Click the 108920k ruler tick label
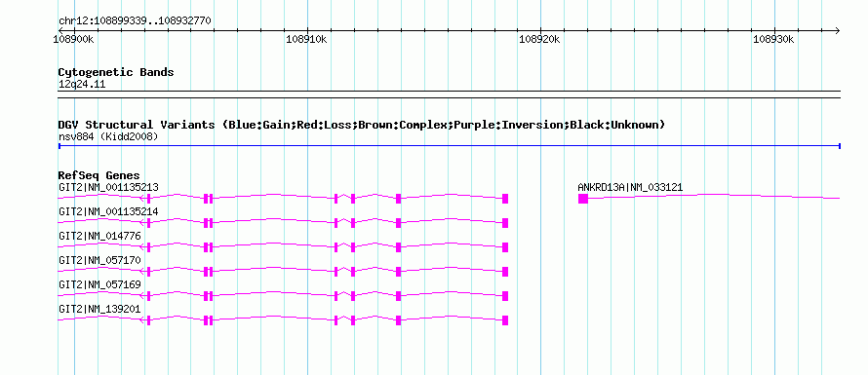This screenshot has width=868, height=375. click(539, 39)
